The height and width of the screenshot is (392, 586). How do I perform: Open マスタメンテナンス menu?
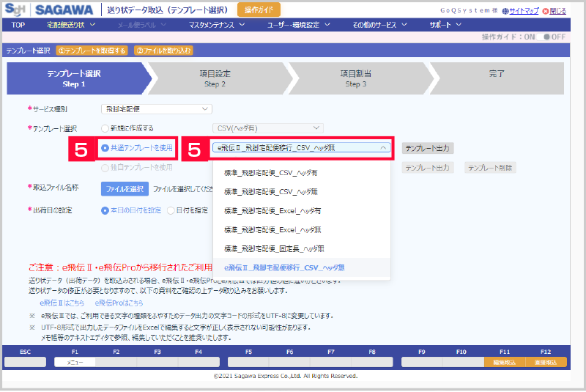tap(217, 25)
